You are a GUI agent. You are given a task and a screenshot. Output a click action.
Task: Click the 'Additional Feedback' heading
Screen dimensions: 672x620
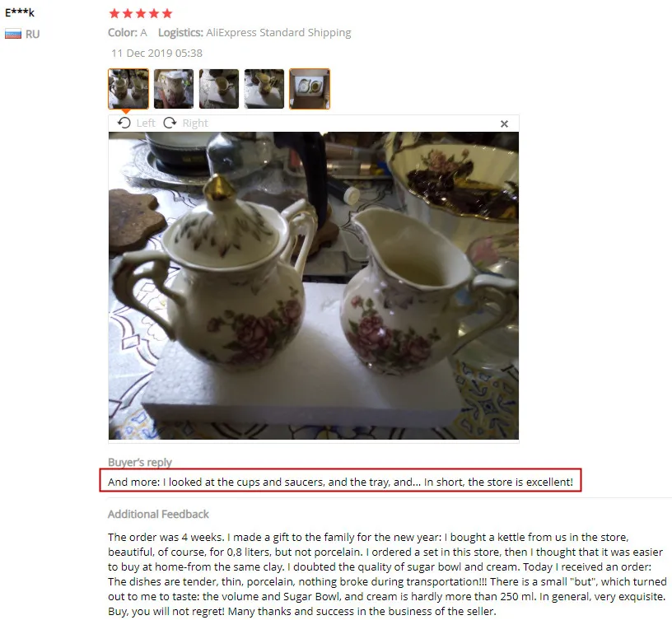pos(158,514)
